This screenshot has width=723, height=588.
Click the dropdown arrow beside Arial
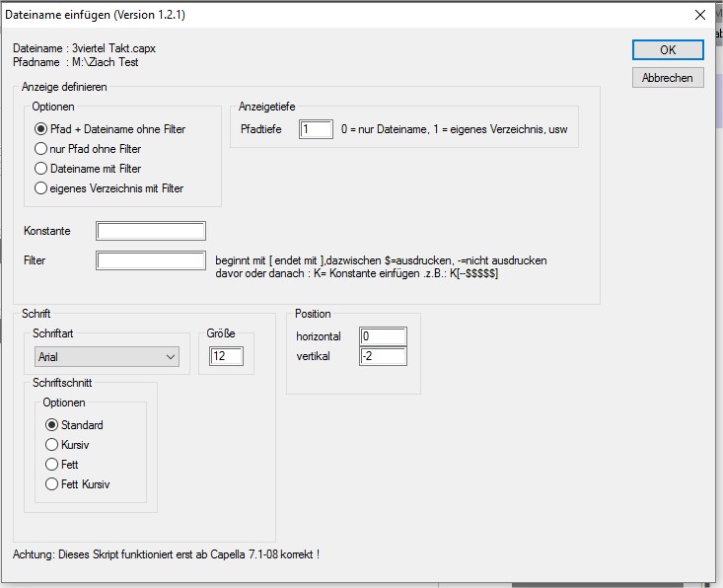[x=171, y=356]
